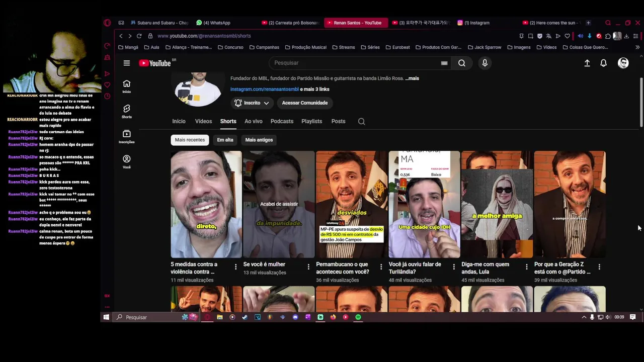Toggle tab audio mute speaker icon in address bar
644x362 pixels.
pos(580,36)
